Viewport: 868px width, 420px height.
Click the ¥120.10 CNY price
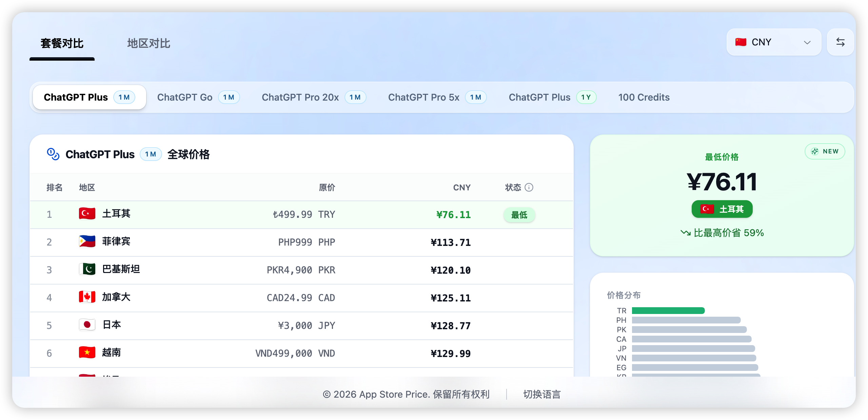tap(451, 270)
